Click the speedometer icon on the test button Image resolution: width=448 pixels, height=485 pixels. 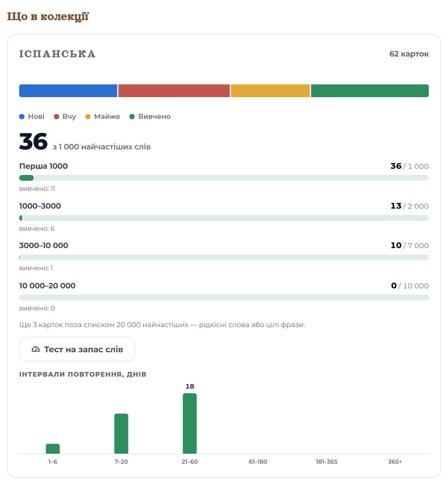(36, 349)
